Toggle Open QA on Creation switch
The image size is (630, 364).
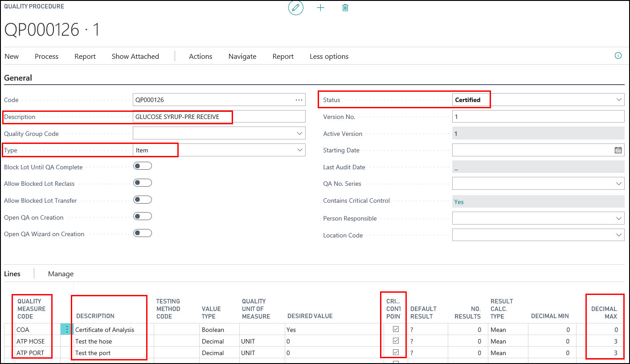(x=143, y=217)
